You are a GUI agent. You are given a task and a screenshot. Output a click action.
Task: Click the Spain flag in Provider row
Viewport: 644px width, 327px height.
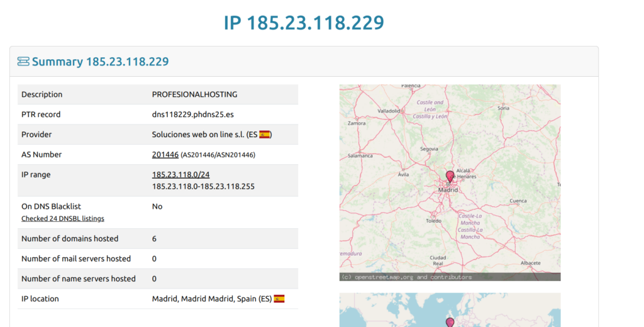coord(265,135)
